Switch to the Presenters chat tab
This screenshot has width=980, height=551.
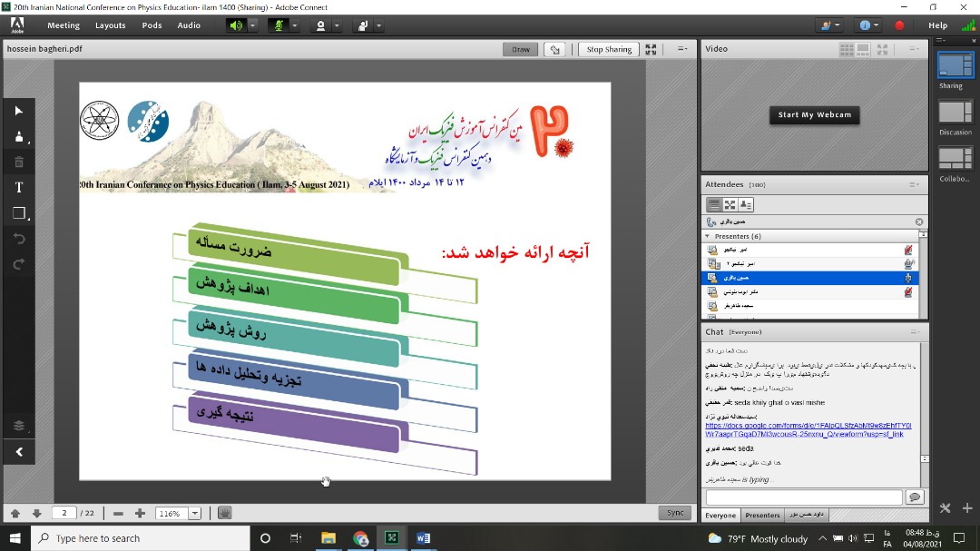[762, 516]
